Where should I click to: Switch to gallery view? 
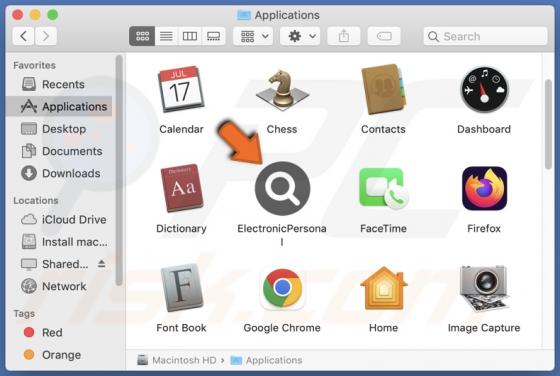(x=214, y=36)
